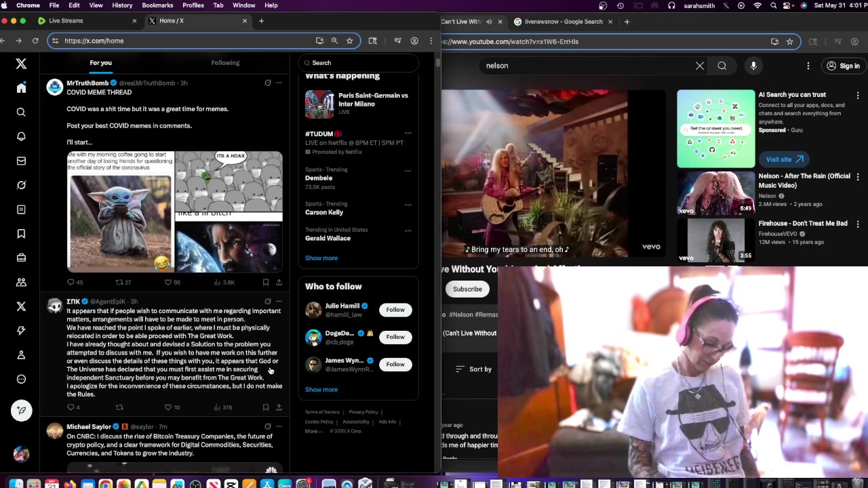Switch to Following tab on X
This screenshot has height=488, width=868.
[x=225, y=62]
